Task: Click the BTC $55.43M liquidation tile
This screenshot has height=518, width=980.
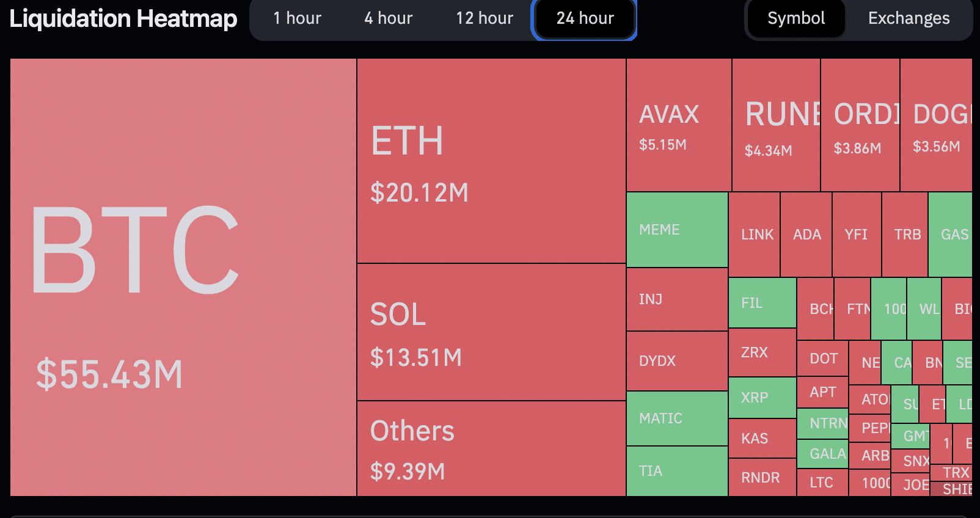Action: coord(183,277)
